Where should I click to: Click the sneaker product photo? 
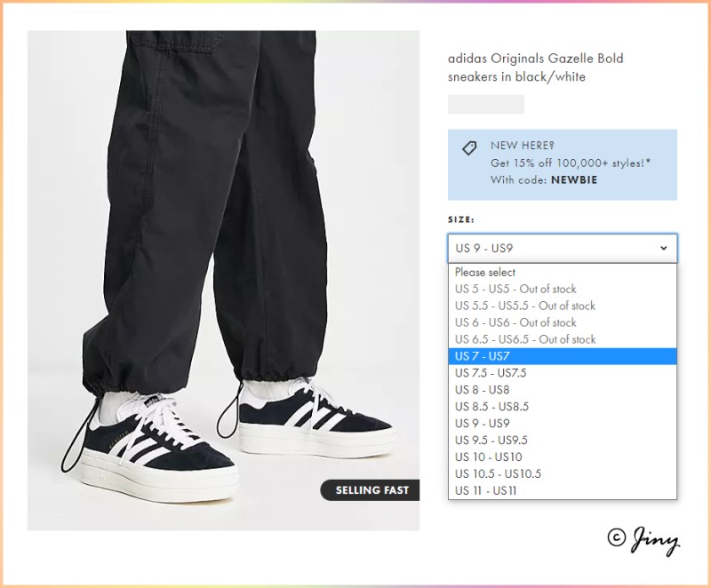point(223,281)
